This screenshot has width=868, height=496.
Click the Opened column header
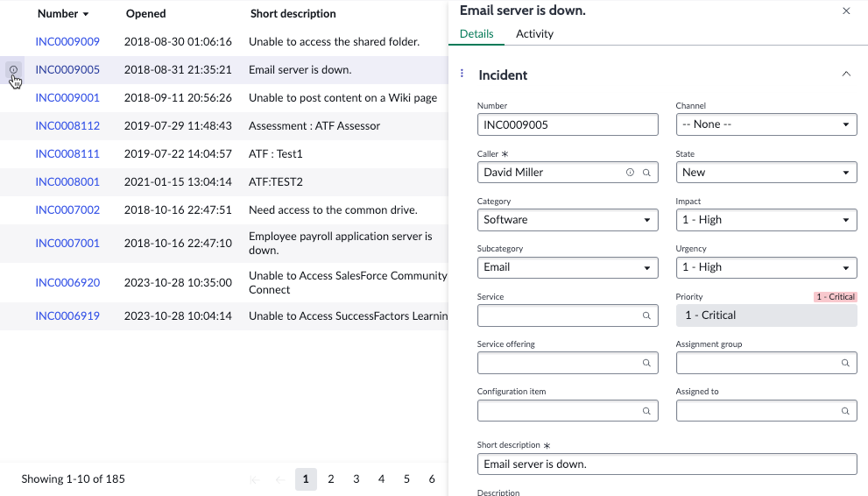tap(145, 14)
